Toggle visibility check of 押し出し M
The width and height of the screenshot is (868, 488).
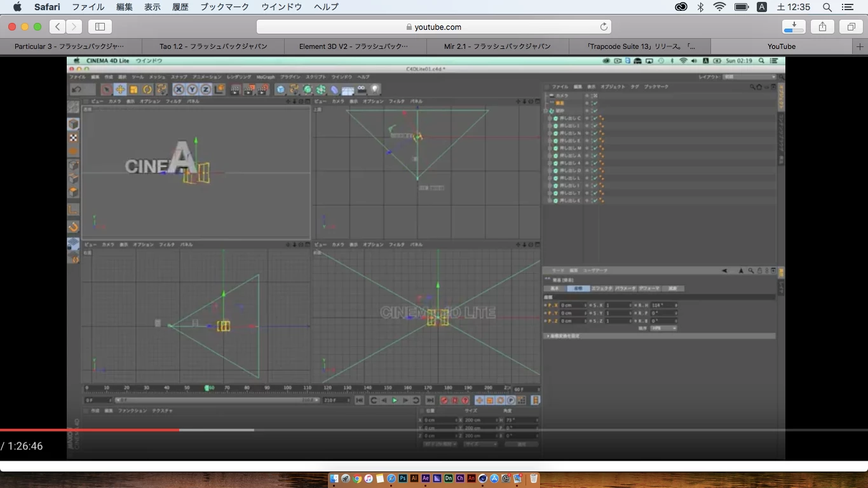595,148
